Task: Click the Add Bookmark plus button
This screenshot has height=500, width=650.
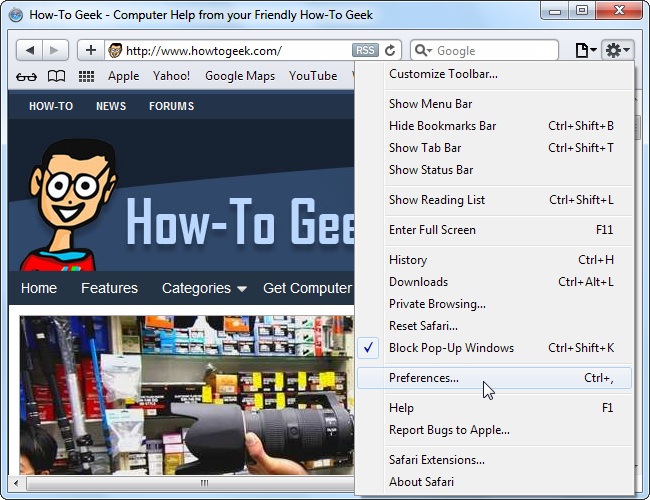Action: pos(91,50)
